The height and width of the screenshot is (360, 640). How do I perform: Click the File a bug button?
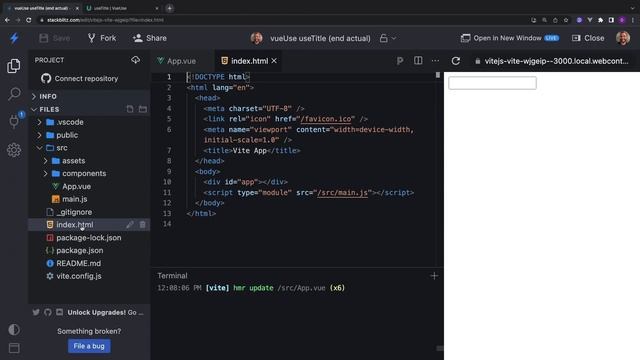pyautogui.click(x=89, y=346)
